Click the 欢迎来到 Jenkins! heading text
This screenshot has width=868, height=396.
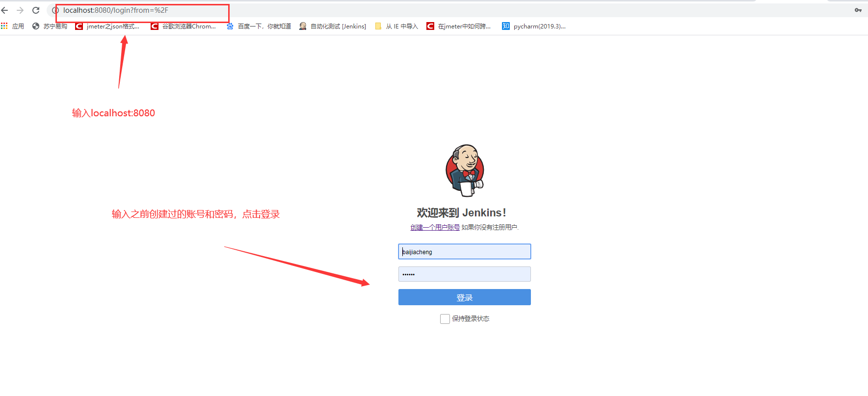[462, 212]
